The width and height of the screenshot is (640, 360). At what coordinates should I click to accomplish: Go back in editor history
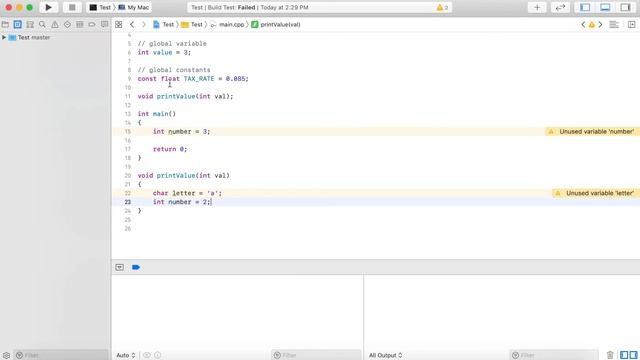pos(132,24)
